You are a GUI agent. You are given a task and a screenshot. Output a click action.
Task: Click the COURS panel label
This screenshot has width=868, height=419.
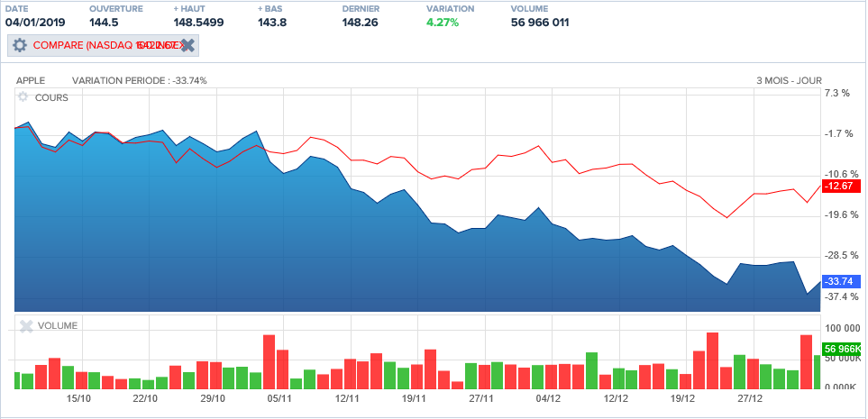pos(51,98)
